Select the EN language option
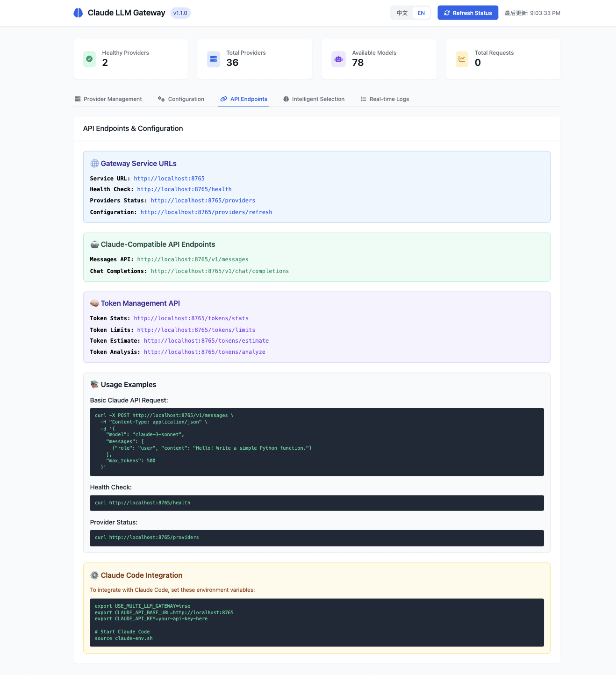 [421, 13]
